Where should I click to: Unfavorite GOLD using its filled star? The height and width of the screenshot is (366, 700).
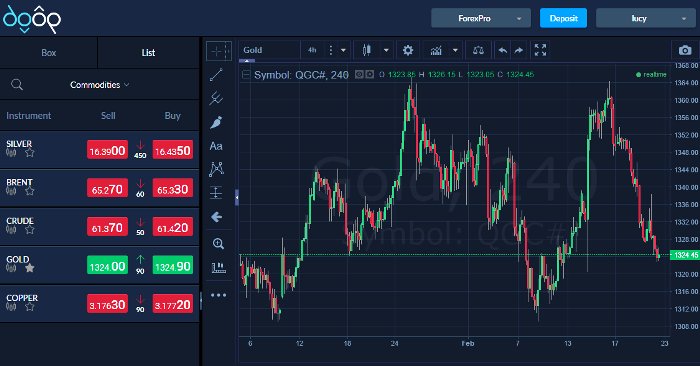coord(29,268)
